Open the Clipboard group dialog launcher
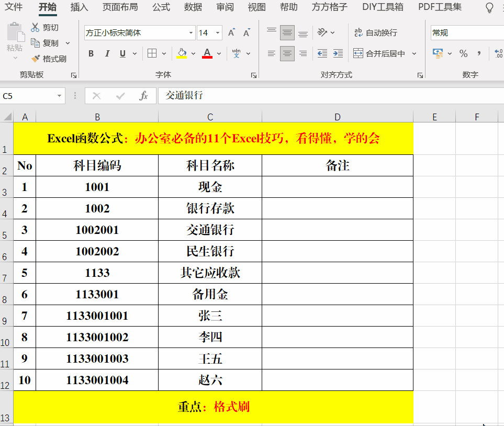 [74, 75]
